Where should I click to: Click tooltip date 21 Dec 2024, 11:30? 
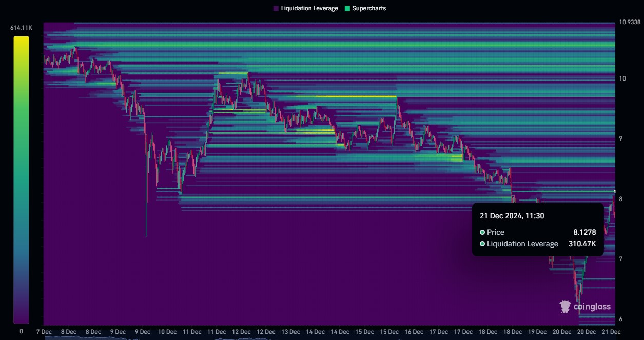pyautogui.click(x=512, y=216)
